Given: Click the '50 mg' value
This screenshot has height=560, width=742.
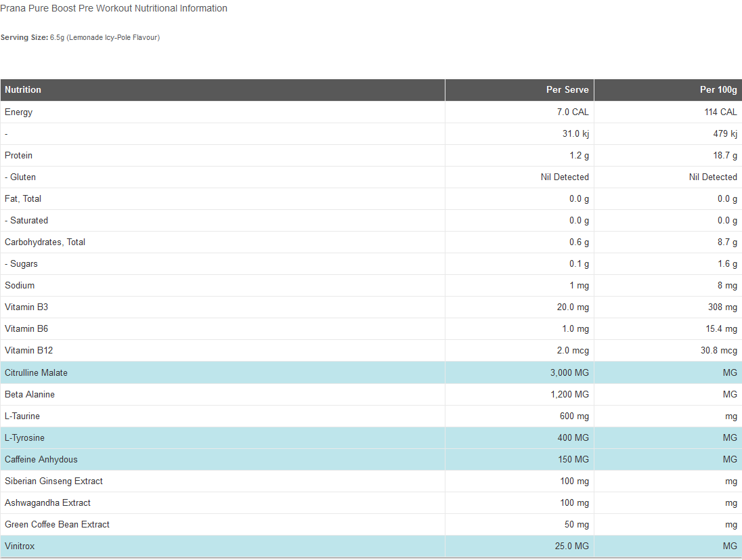Looking at the screenshot, I should [577, 525].
